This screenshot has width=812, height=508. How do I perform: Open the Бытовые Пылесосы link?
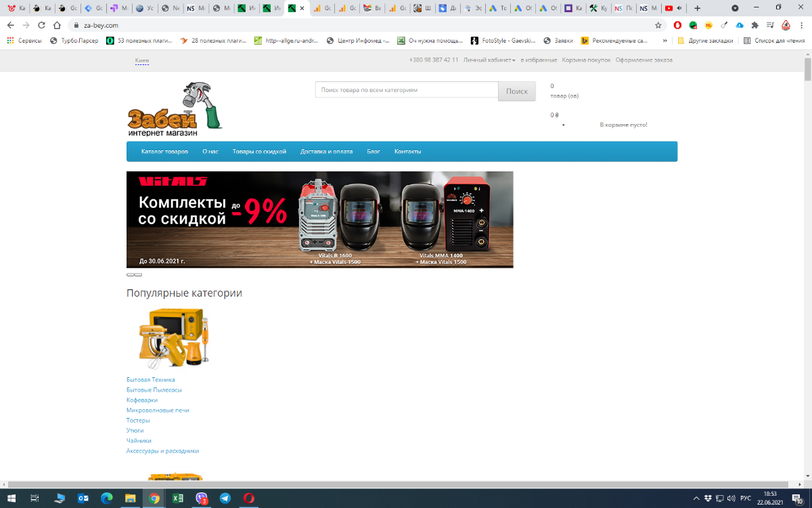tap(154, 389)
